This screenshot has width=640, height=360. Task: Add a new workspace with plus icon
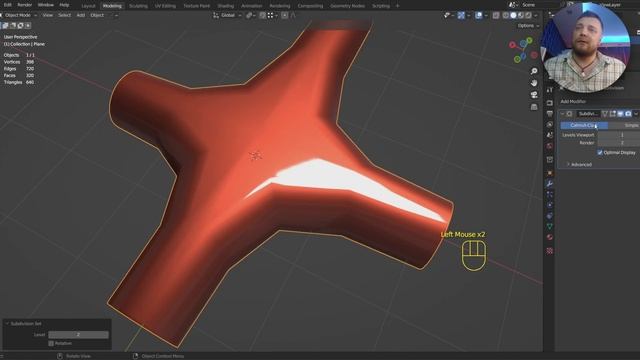pyautogui.click(x=398, y=6)
